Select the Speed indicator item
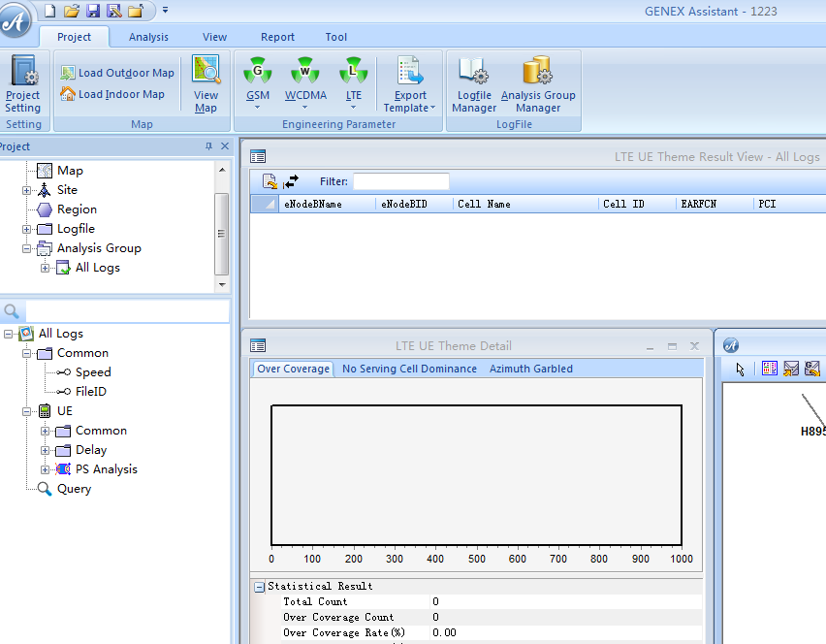Screen dimensions: 826x644 (93, 372)
